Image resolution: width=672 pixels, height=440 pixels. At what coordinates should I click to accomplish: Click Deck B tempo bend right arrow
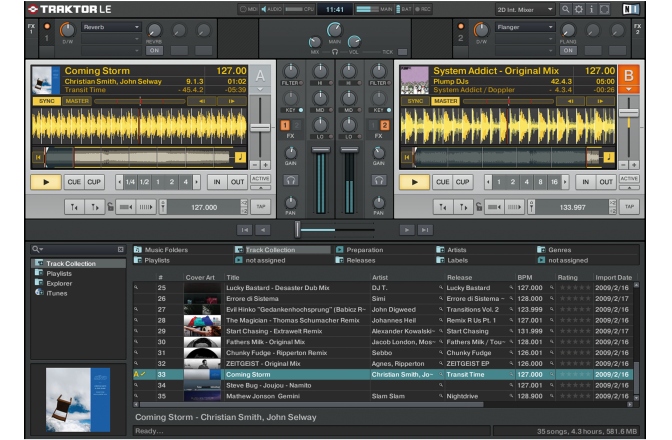tap(600, 101)
